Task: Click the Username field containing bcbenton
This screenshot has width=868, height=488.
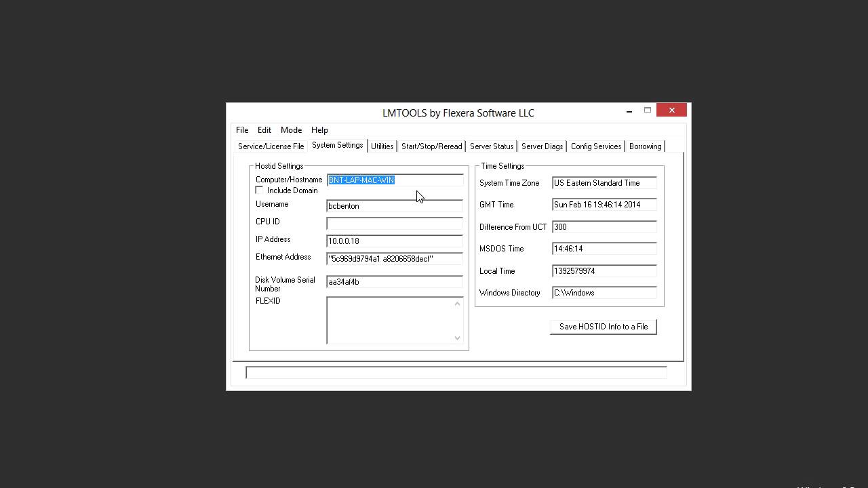Action: click(395, 206)
